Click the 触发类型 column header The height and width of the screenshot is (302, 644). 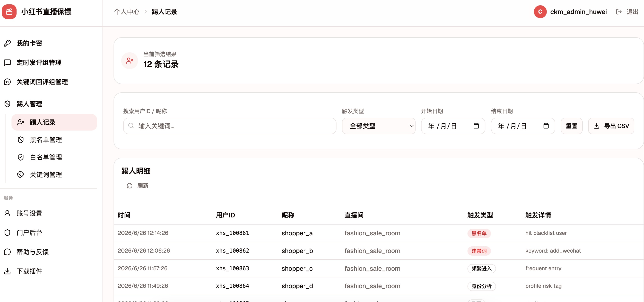click(480, 215)
